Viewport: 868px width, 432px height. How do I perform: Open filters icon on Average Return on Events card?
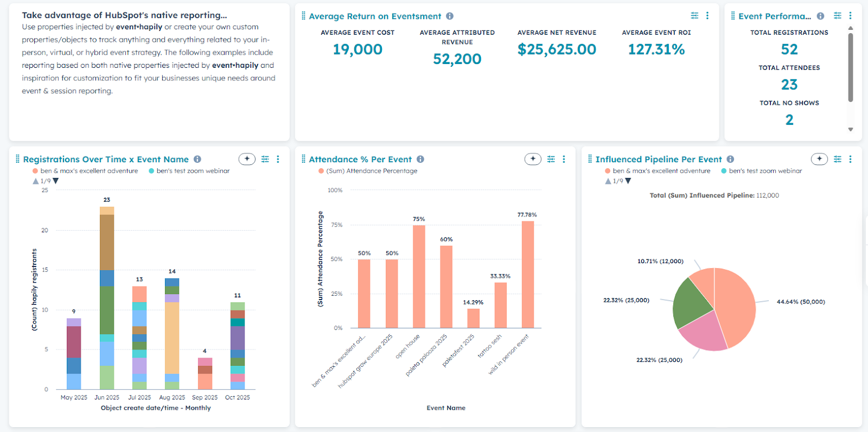tap(694, 16)
